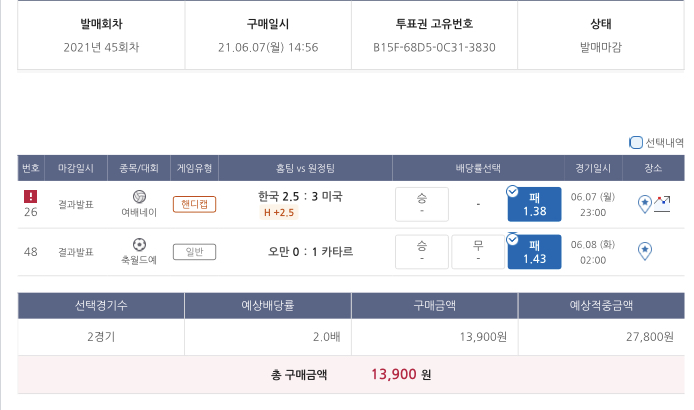
Task: Click the soccer ball 축월드예 icon
Action: pyautogui.click(x=139, y=244)
